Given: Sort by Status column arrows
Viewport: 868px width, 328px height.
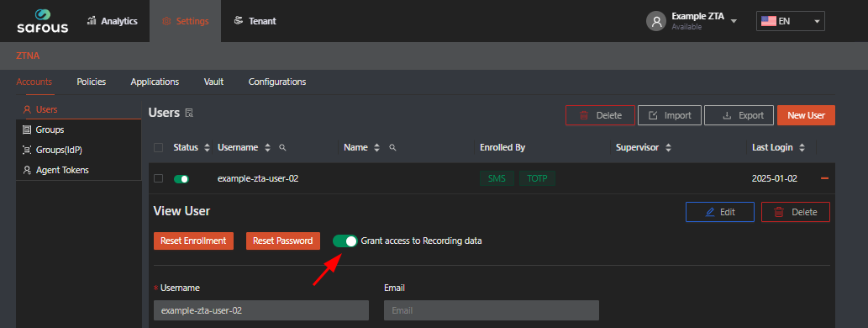Looking at the screenshot, I should point(207,148).
